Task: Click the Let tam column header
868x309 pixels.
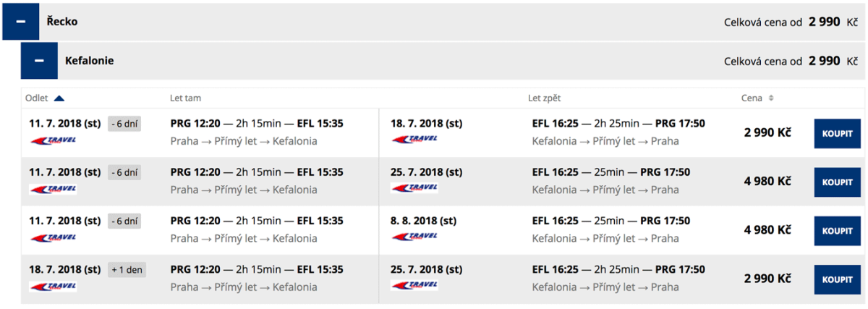Action: click(184, 98)
